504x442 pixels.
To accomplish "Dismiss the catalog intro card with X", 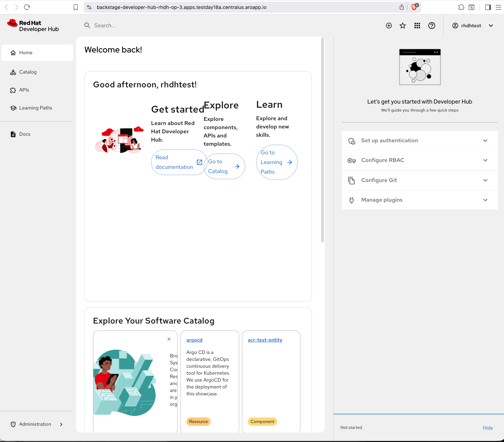I will coord(169,339).
